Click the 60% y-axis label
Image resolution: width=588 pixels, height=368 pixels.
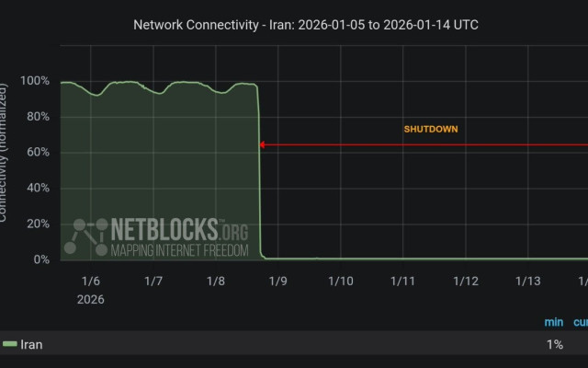coord(36,153)
